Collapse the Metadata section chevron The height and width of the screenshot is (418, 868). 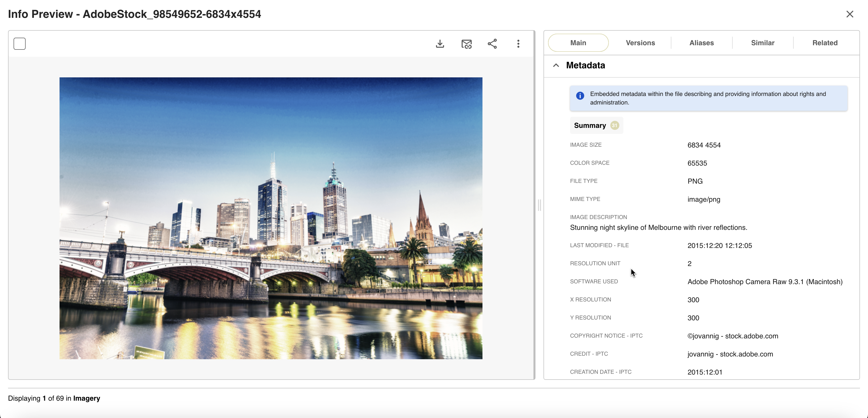click(x=556, y=65)
